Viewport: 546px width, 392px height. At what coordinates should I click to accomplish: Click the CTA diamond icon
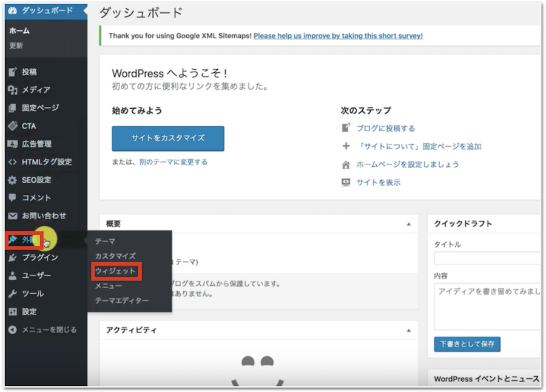point(12,126)
